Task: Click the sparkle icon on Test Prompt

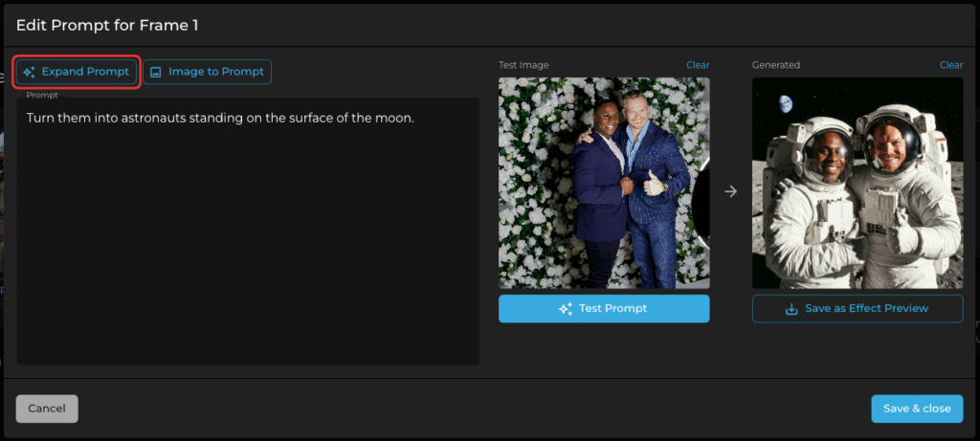Action: coord(566,309)
